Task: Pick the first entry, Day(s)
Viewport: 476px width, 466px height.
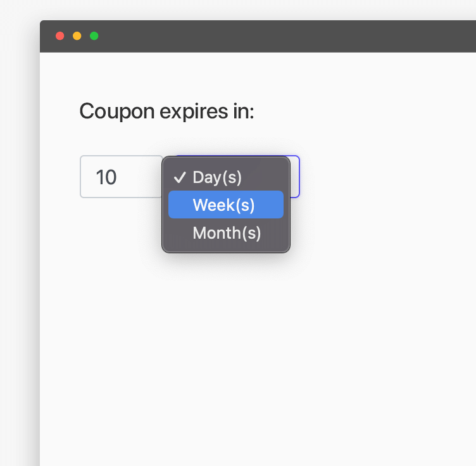Action: 217,177
